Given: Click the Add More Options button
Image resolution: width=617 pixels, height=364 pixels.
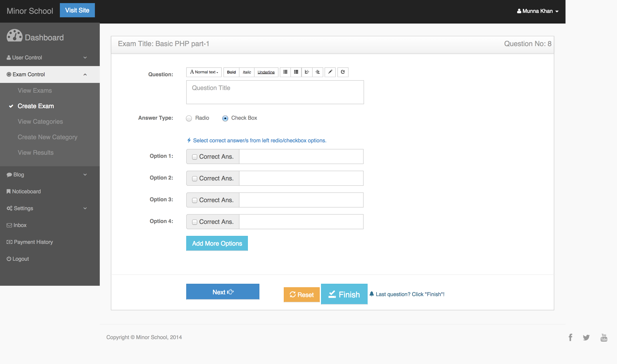Looking at the screenshot, I should pos(217,243).
